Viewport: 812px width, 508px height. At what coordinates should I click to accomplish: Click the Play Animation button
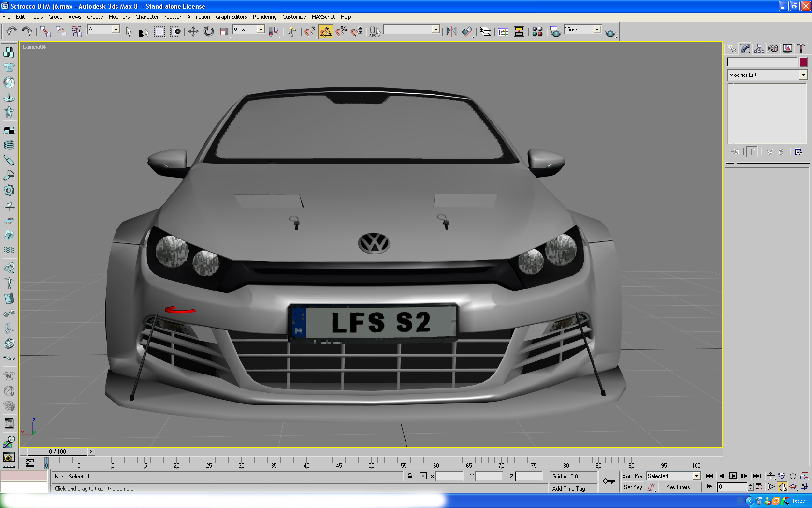click(733, 476)
